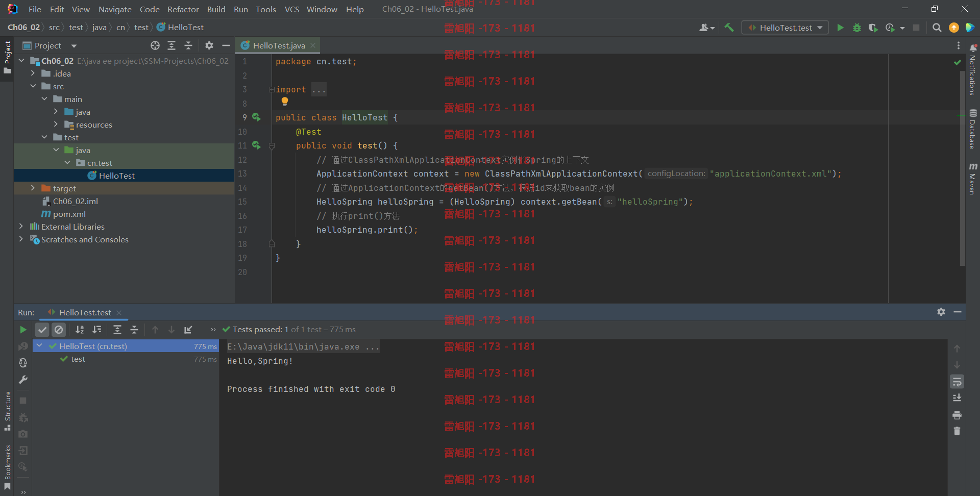Run HelloTest.test with the green play button
This screenshot has width=980, height=496.
click(x=840, y=28)
